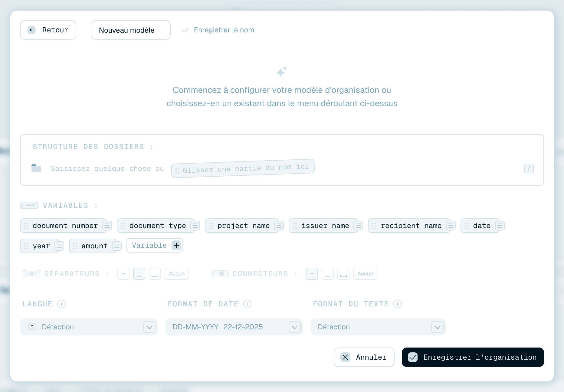Click the Variable add button
This screenshot has height=392, width=564.
point(155,245)
